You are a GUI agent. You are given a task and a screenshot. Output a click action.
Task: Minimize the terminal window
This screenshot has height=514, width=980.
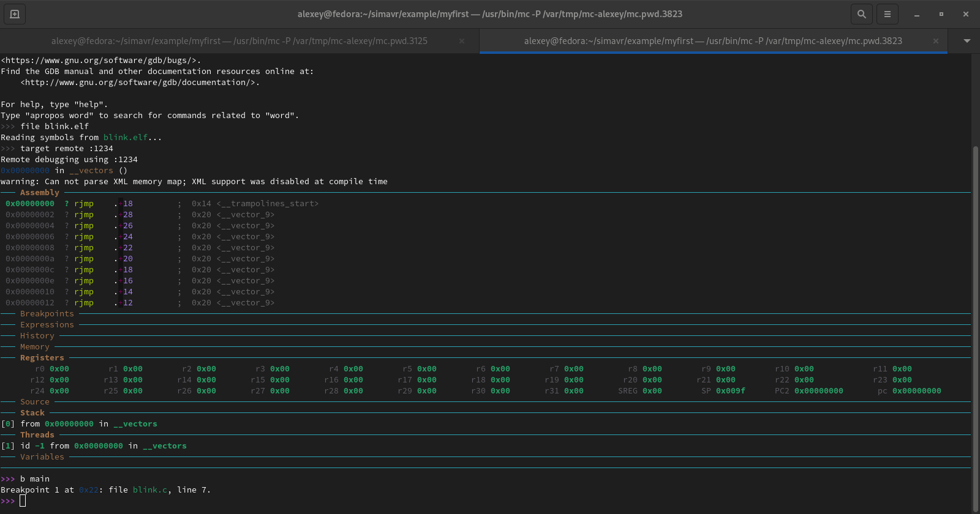pyautogui.click(x=917, y=14)
